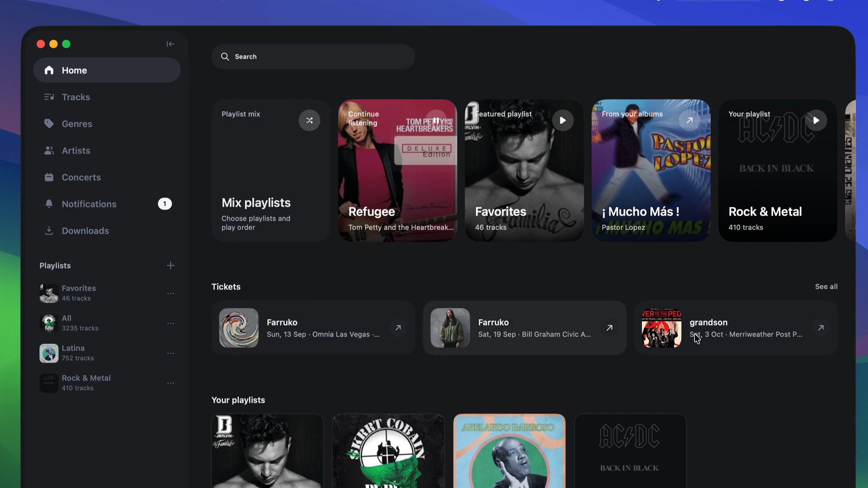The image size is (868, 488).
Task: Open options for Latina playlist
Action: point(170,353)
